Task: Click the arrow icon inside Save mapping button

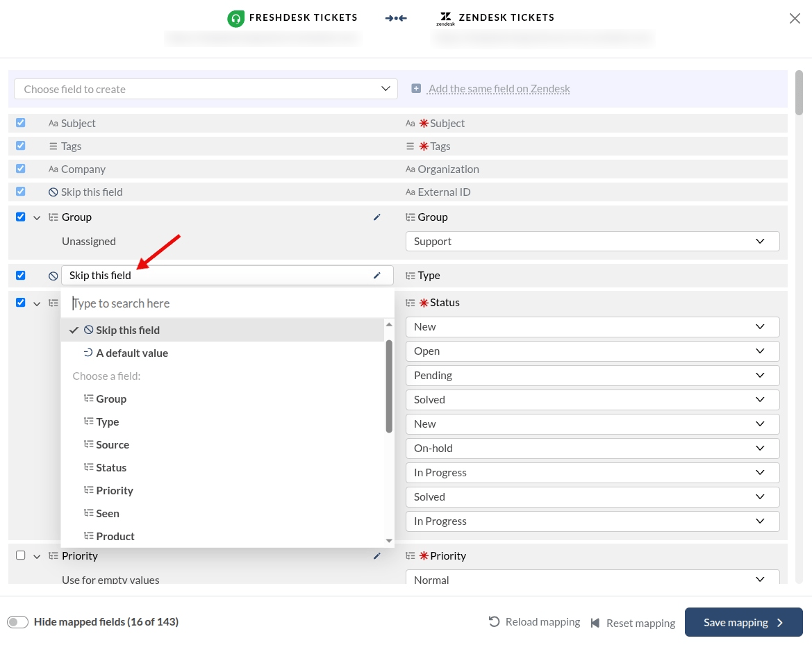Action: click(780, 623)
